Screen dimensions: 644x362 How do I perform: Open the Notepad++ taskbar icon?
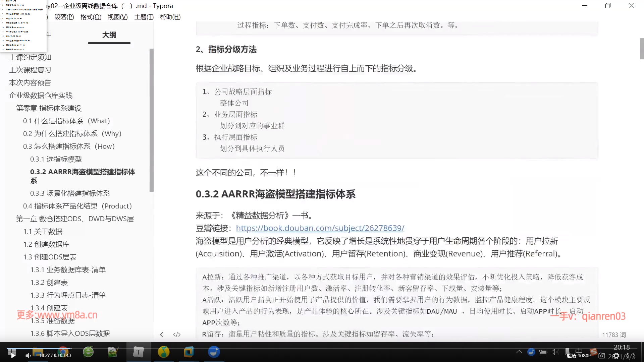pos(113,352)
